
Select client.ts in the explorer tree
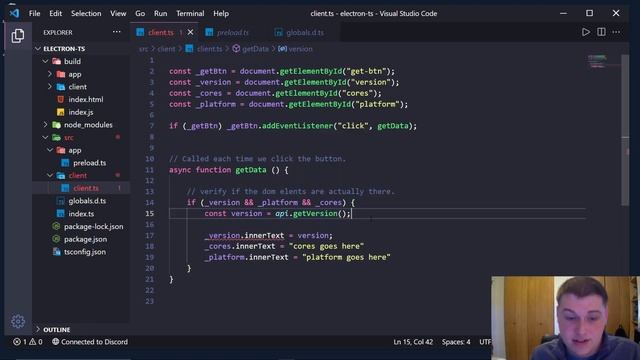86,188
